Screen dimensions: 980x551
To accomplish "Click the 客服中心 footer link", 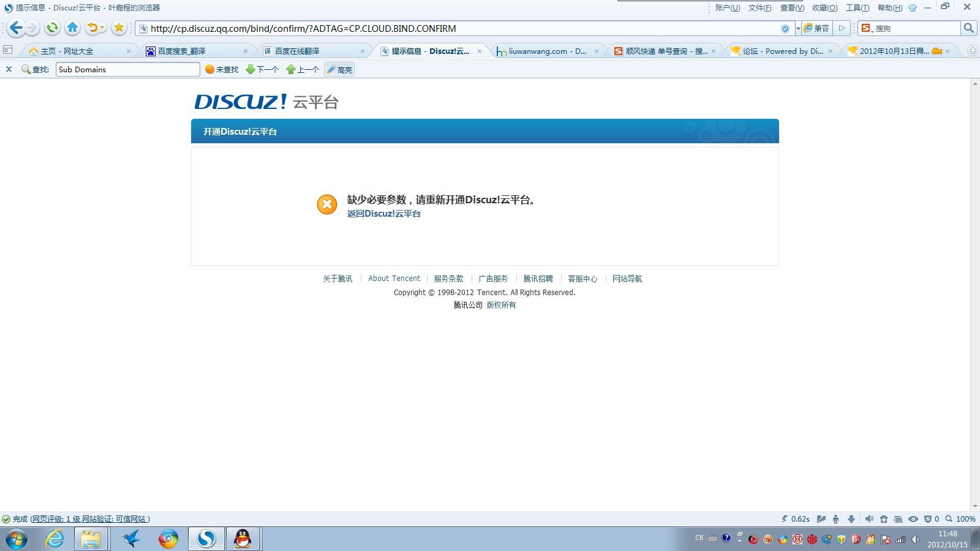I will (582, 279).
